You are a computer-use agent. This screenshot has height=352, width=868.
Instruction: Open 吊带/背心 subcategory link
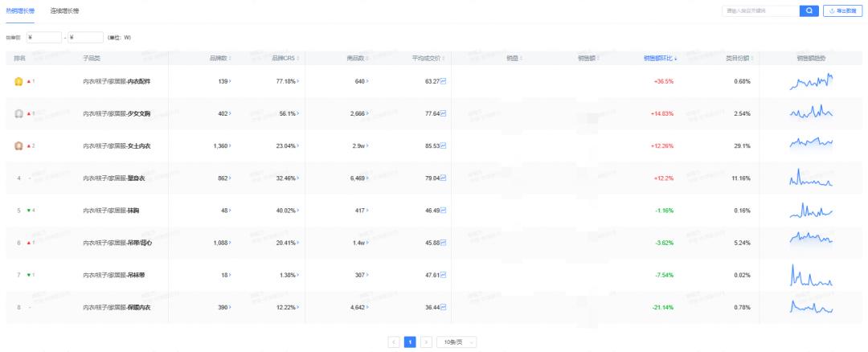tap(139, 243)
